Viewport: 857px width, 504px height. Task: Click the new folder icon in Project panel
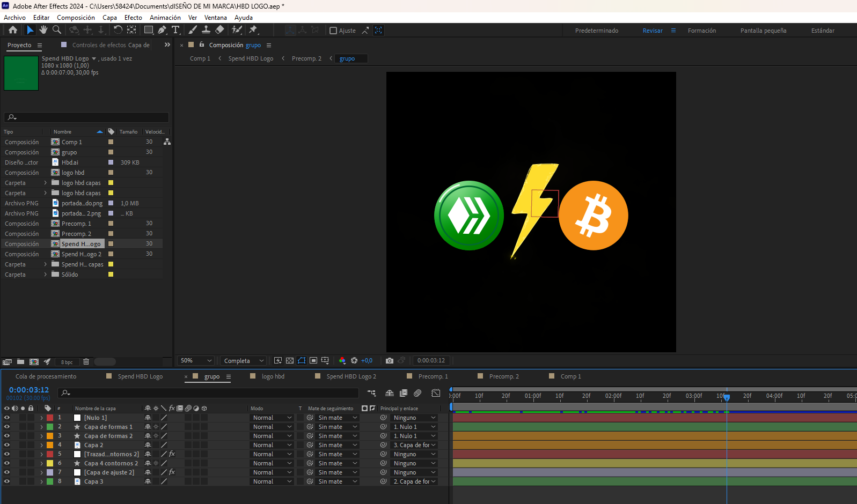point(20,362)
